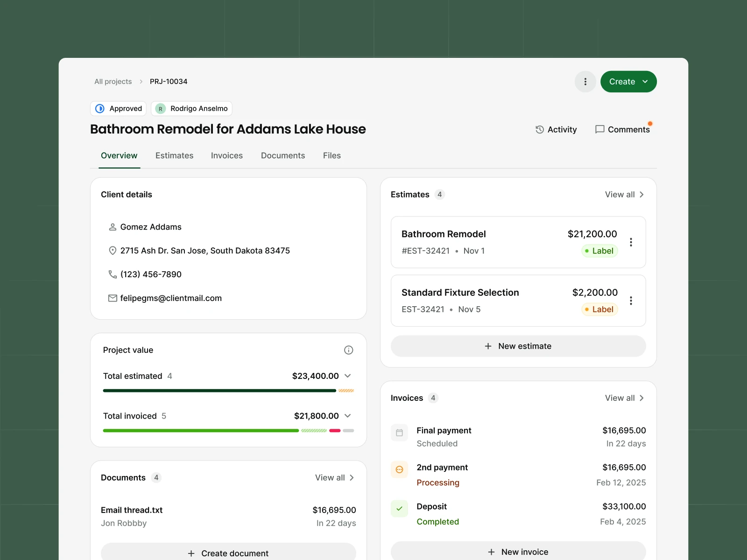Click the calendar icon next to Final payment
747x560 pixels.
(x=399, y=433)
